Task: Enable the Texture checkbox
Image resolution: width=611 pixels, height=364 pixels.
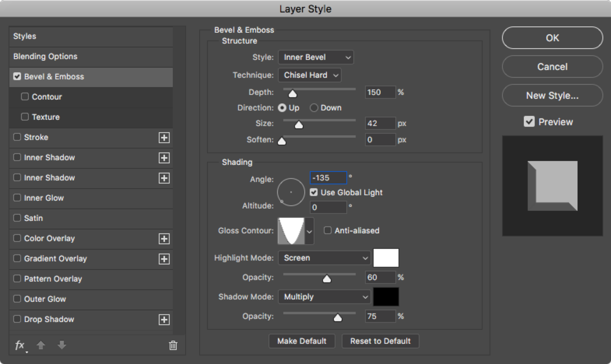Action: tap(25, 117)
